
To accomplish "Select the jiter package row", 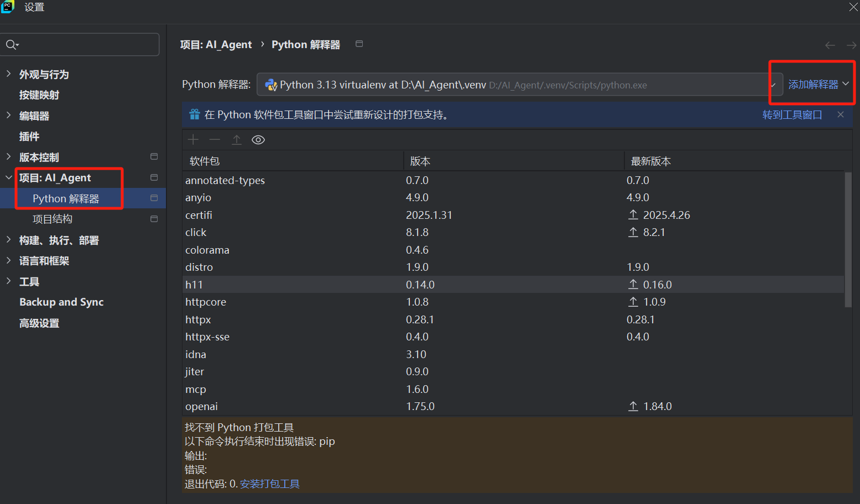I will [513, 371].
